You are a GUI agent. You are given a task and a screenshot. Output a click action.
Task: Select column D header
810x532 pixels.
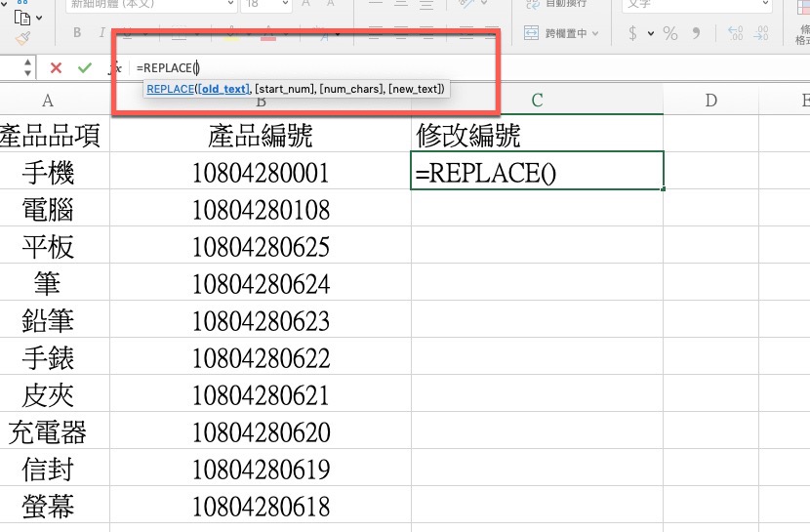(x=710, y=101)
